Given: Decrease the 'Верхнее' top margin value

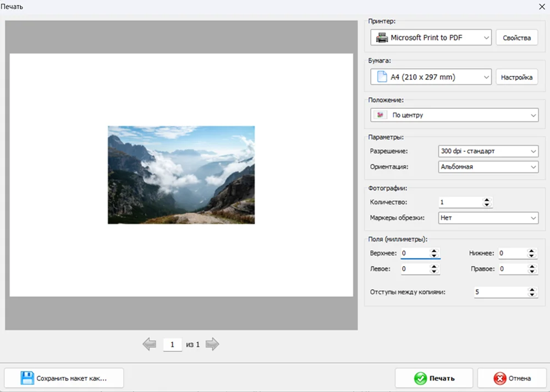Looking at the screenshot, I should tap(434, 256).
